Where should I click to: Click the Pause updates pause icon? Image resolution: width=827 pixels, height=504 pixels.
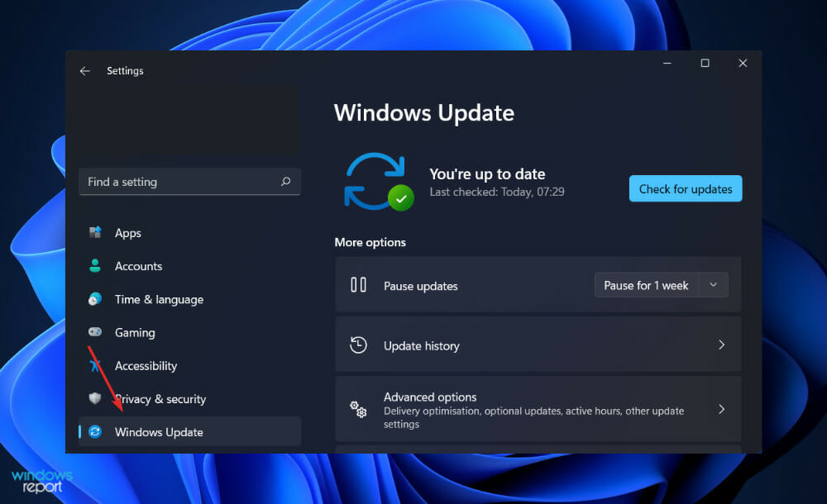(x=358, y=285)
